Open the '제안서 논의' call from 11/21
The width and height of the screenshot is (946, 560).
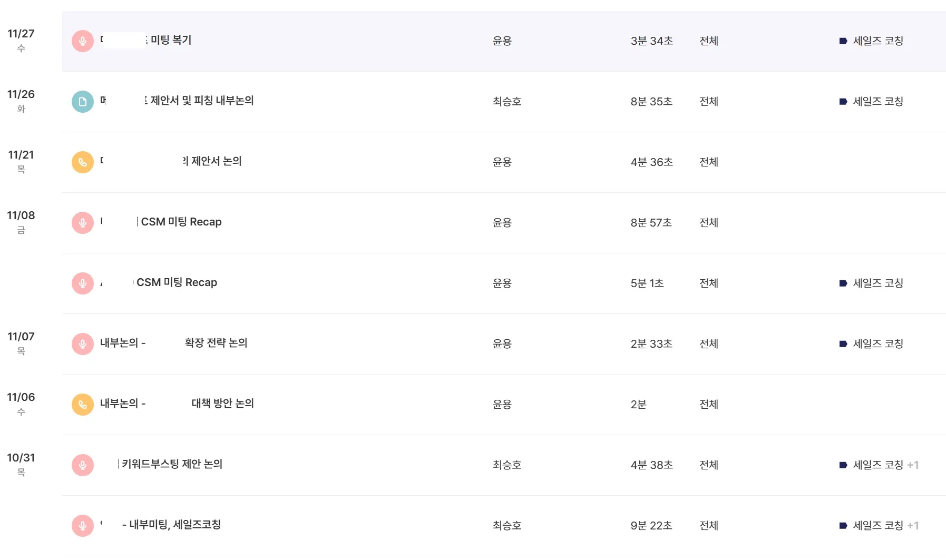tap(216, 161)
